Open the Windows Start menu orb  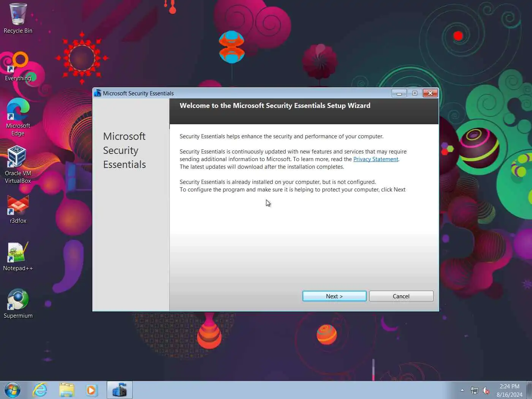pyautogui.click(x=13, y=390)
